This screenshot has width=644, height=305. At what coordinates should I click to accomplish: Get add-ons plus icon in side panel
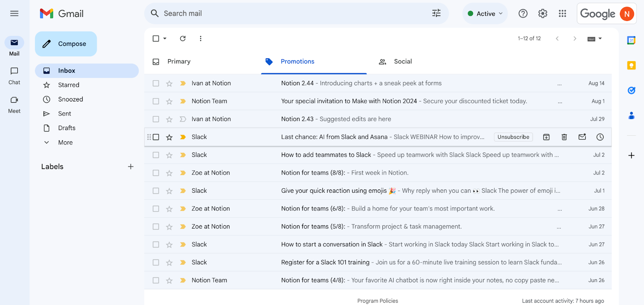click(x=631, y=155)
